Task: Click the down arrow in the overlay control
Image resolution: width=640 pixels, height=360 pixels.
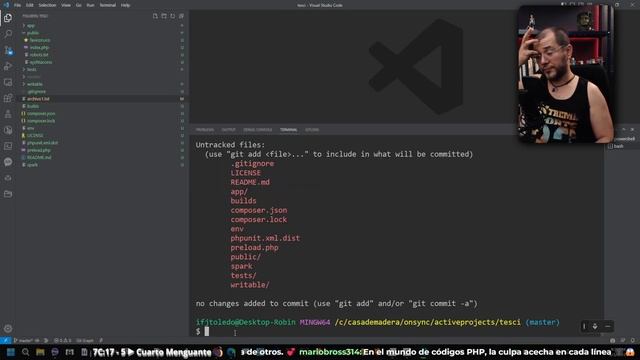Action: (595, 326)
